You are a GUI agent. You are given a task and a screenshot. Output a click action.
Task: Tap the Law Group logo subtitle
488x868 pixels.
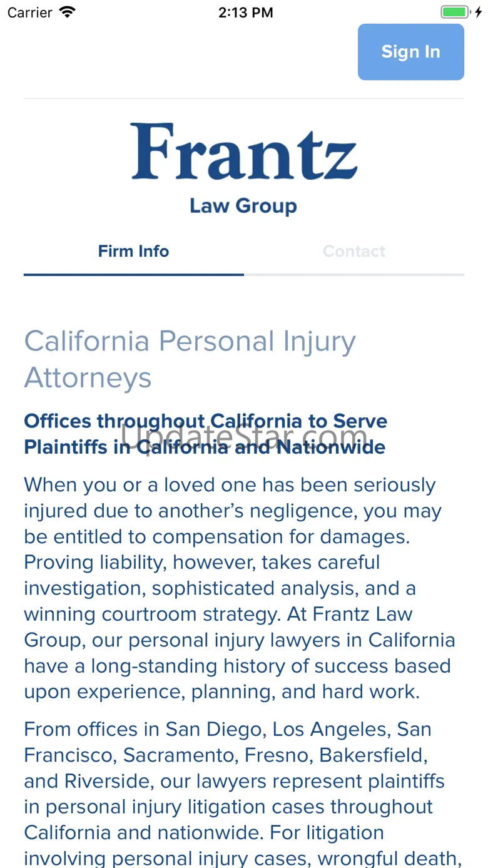point(243,206)
